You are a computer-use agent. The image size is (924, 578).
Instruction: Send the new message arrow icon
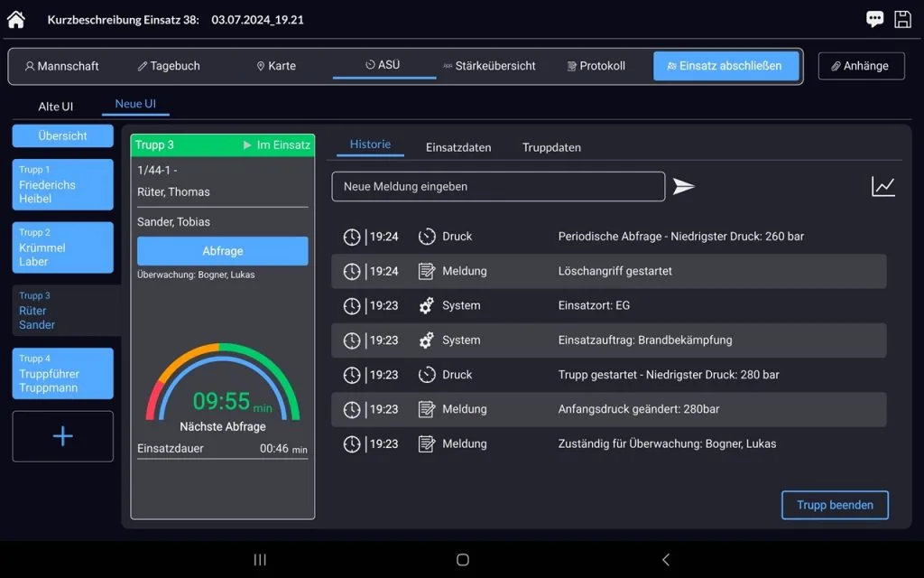pyautogui.click(x=684, y=186)
